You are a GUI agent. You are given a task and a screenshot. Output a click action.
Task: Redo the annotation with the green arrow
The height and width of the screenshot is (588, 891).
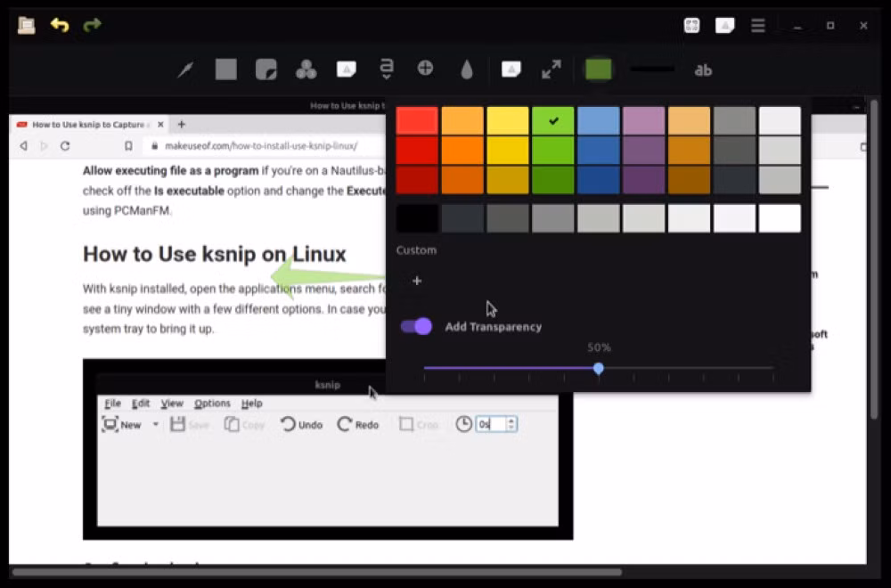pyautogui.click(x=92, y=25)
